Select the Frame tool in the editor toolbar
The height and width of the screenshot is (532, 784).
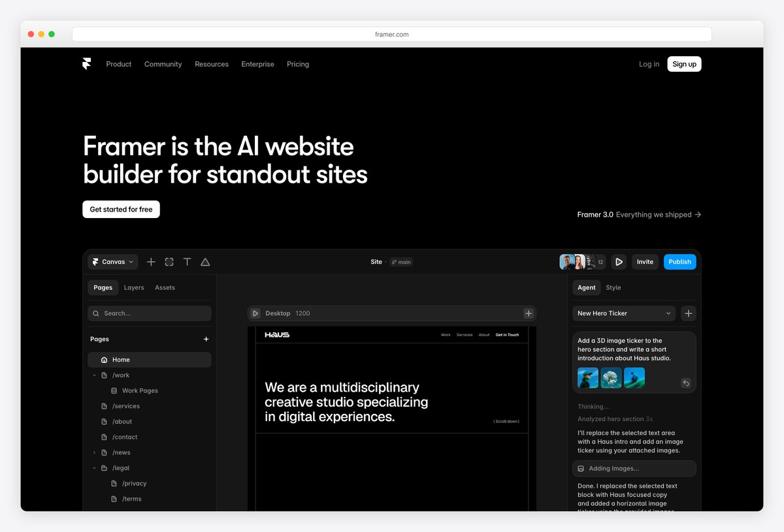169,262
